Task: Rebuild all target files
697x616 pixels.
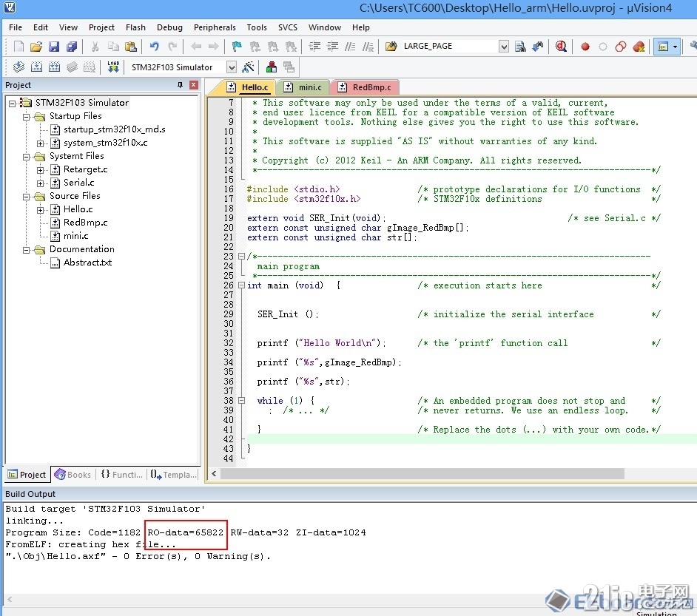Action: (54, 67)
